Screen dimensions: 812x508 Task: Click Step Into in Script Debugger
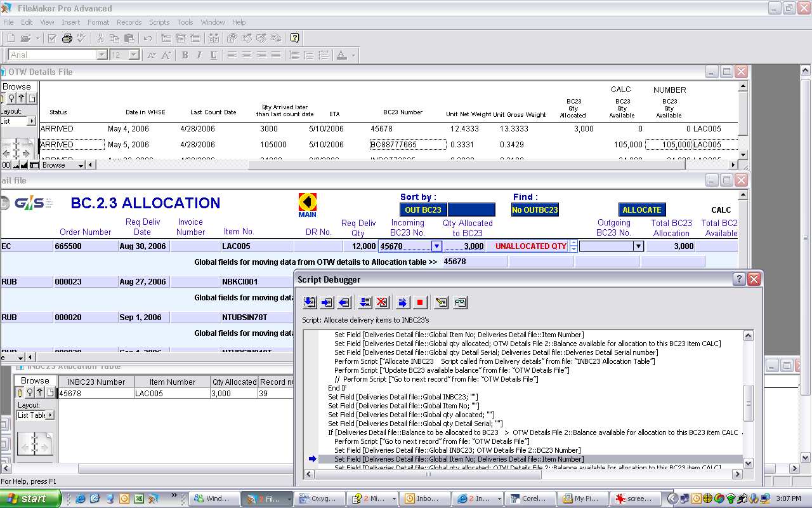point(327,302)
